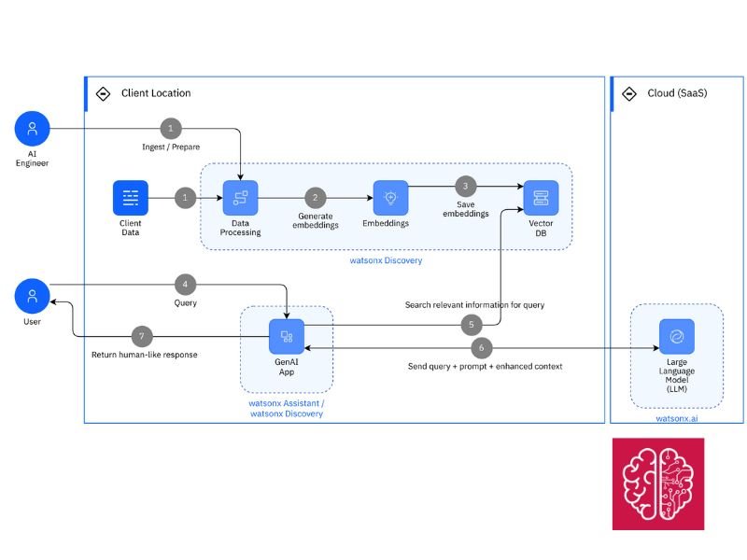The width and height of the screenshot is (747, 560).
Task: Click the "Large Language Model (LLM)" label
Action: point(676,376)
